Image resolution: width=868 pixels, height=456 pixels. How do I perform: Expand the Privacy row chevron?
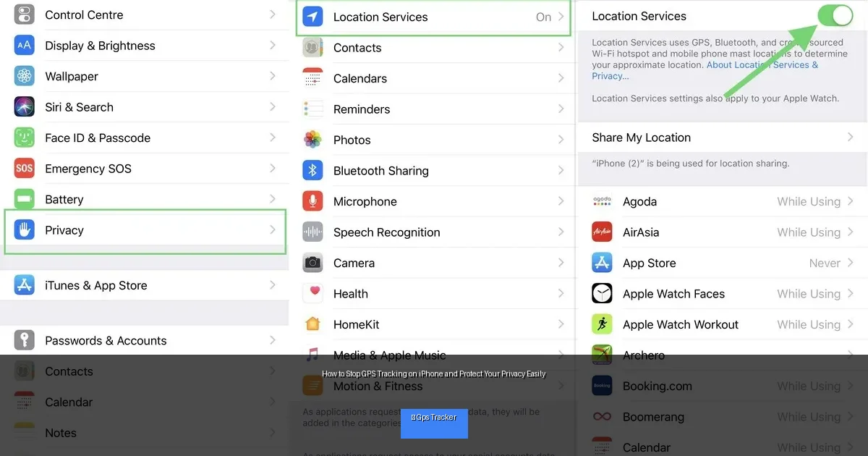point(273,230)
